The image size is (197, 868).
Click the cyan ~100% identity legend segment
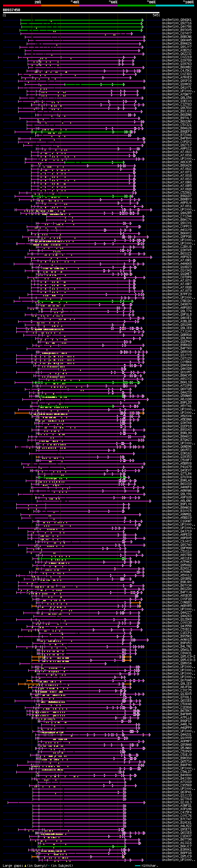pyautogui.click(x=175, y=6)
